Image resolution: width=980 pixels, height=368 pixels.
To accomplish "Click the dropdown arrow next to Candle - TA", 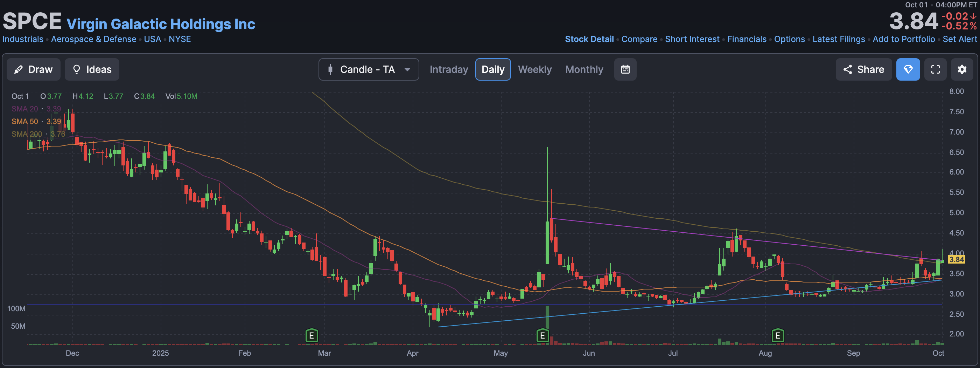I will (x=407, y=69).
